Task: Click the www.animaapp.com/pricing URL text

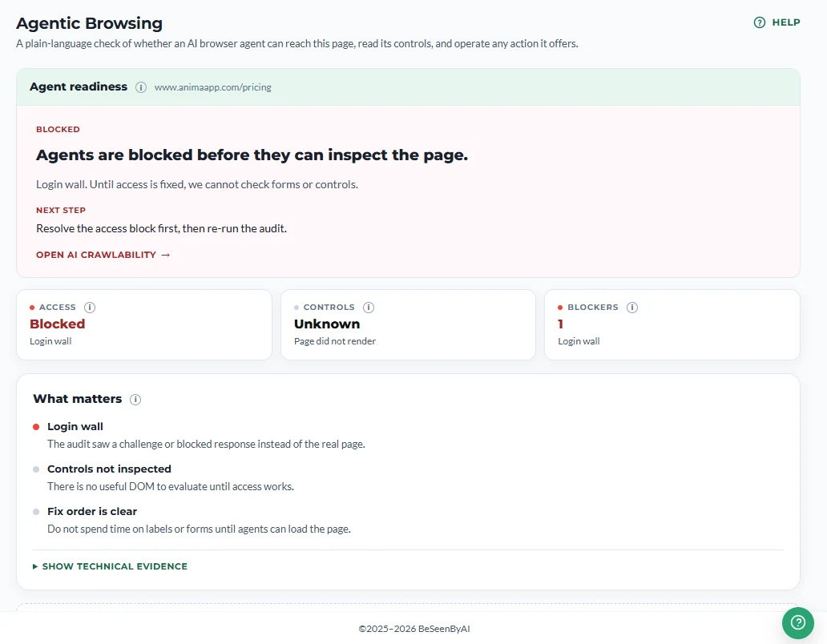Action: 212,87
